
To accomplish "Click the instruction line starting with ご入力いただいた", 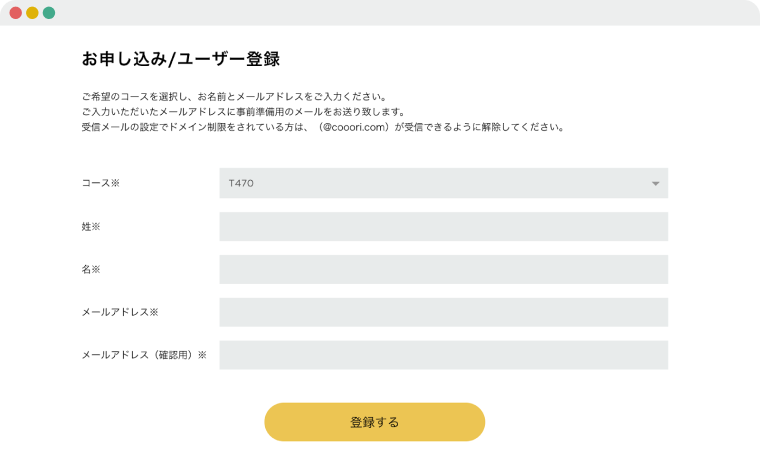I will 257,112.
